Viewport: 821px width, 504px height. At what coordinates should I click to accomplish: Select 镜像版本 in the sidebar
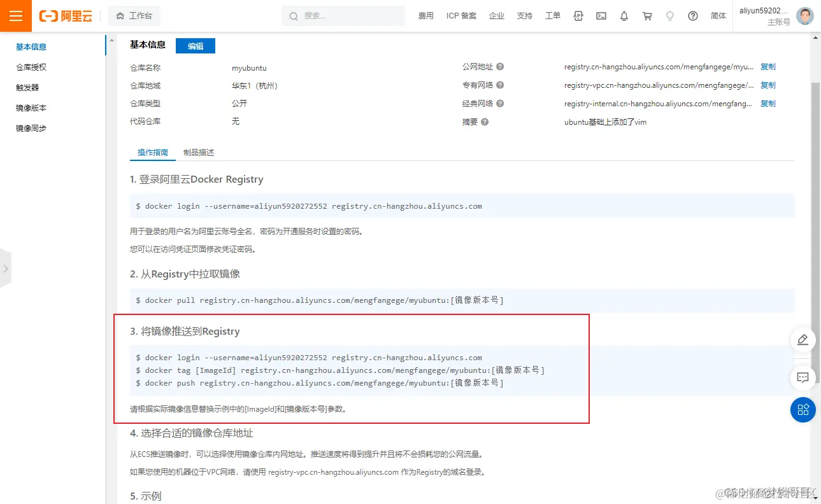pos(31,108)
